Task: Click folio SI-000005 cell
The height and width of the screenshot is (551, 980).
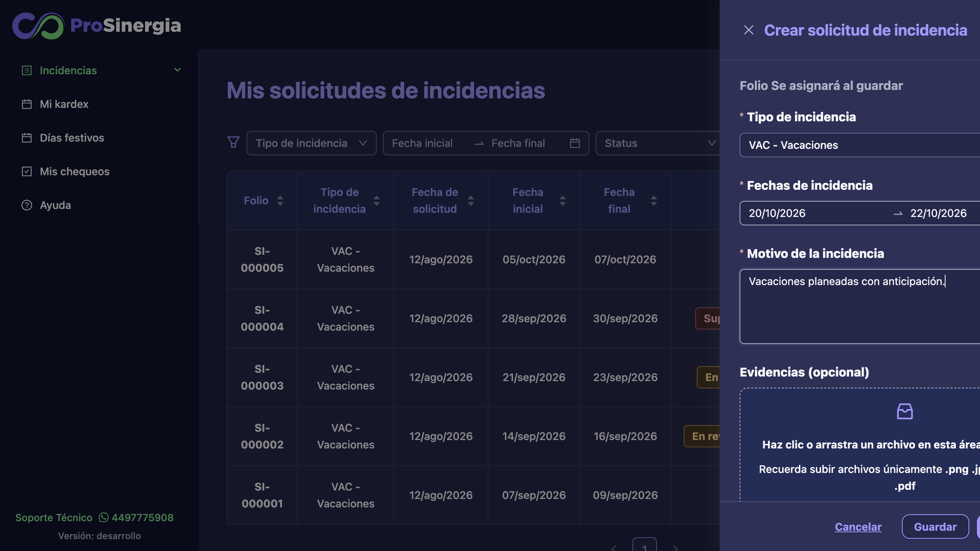Action: coord(262,259)
